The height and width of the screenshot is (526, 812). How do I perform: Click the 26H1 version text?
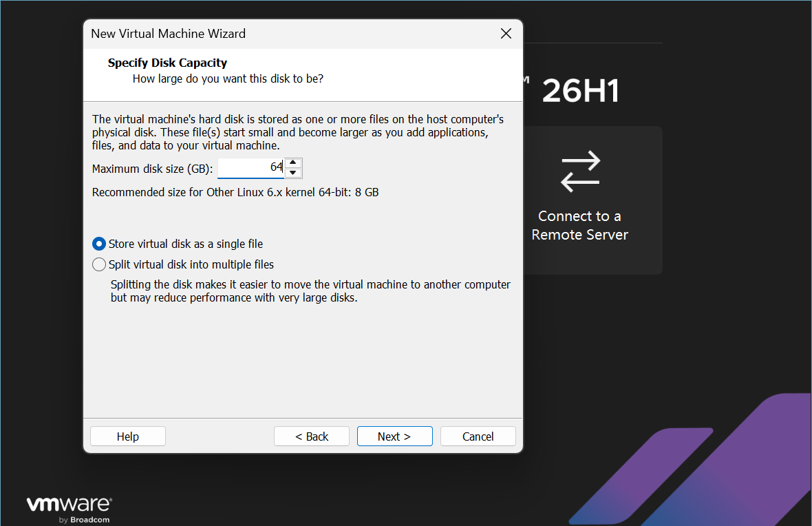(581, 91)
